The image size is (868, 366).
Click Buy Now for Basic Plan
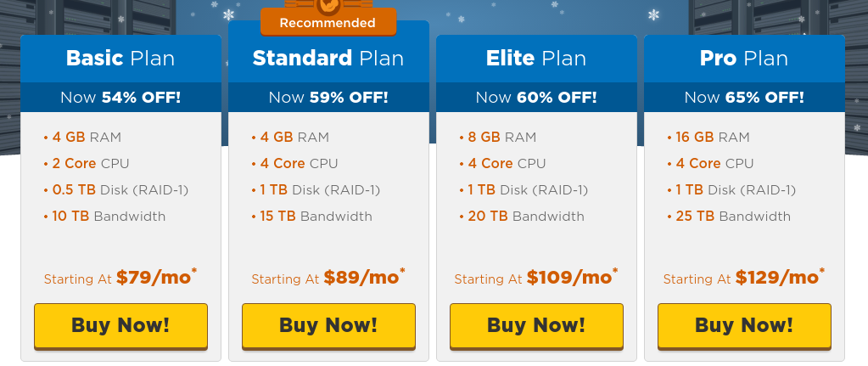[120, 325]
